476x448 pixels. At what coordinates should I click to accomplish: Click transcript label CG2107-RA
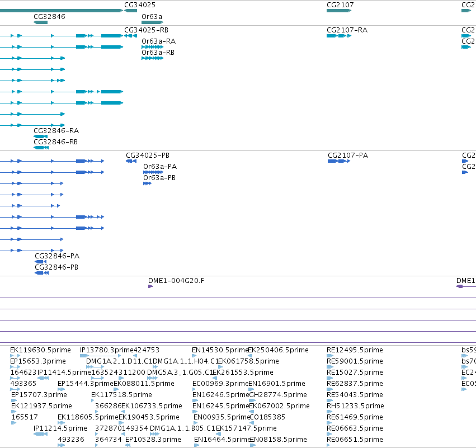[347, 30]
